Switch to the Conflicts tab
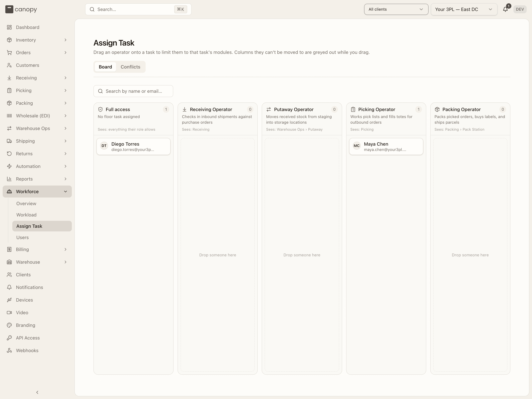This screenshot has width=532, height=399. click(130, 67)
